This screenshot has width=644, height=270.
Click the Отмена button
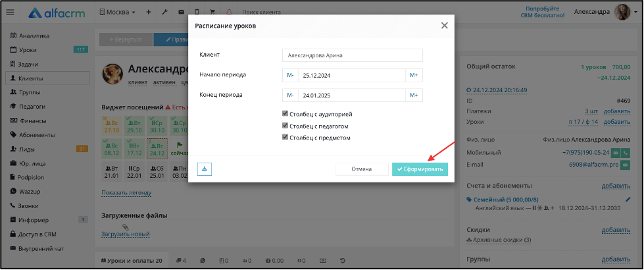tap(361, 169)
